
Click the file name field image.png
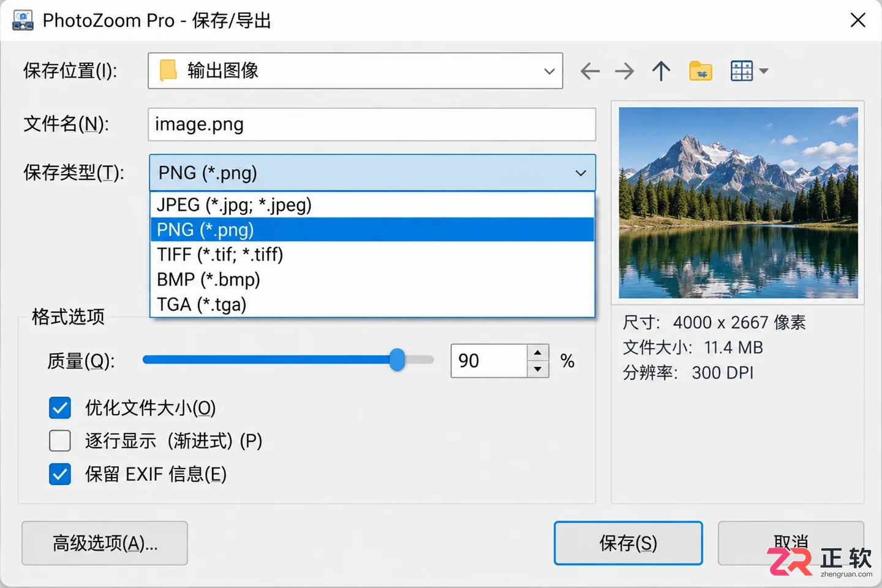(x=372, y=124)
